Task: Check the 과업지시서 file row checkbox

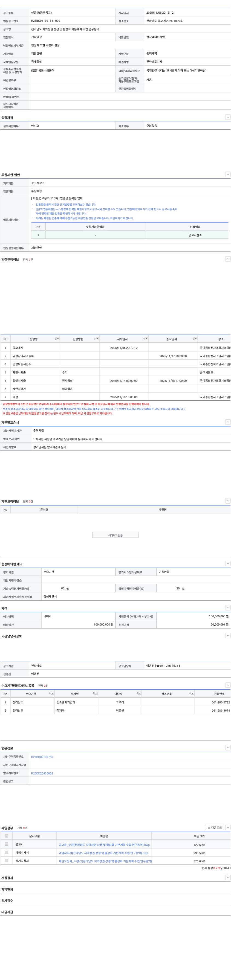Action: (x=7, y=852)
